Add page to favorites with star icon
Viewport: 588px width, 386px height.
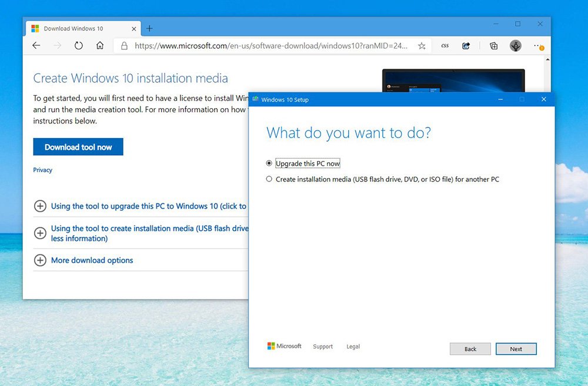click(422, 46)
